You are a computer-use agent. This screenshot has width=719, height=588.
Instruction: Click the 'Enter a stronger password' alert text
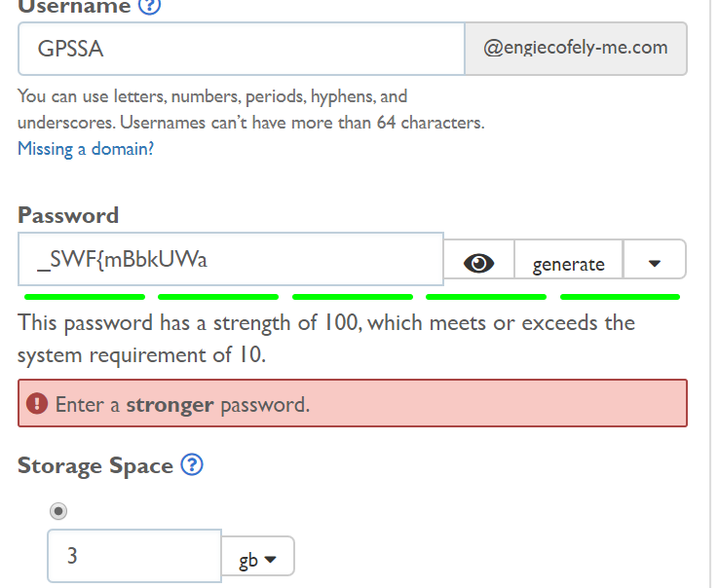[x=182, y=404]
